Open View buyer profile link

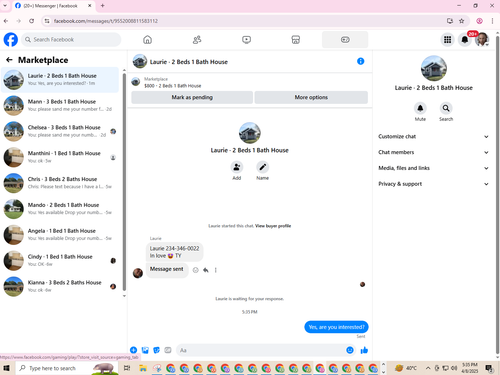pos(273,226)
